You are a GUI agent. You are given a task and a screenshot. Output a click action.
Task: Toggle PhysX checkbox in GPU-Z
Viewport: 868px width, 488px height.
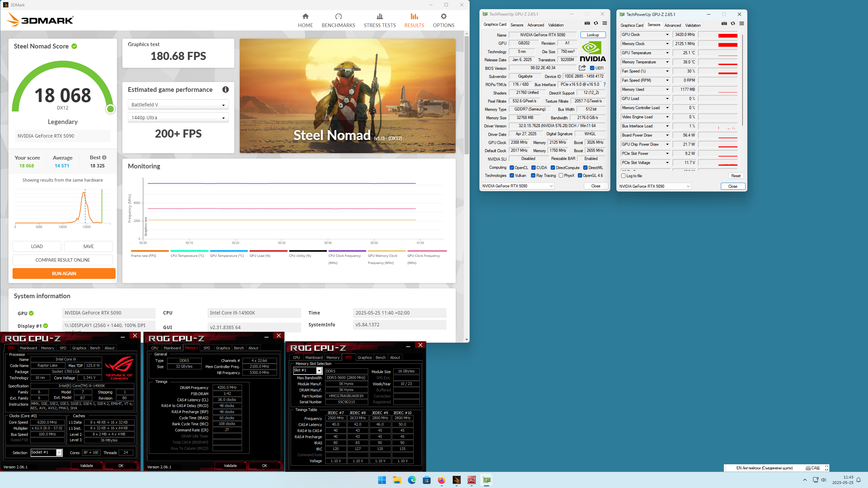click(561, 176)
